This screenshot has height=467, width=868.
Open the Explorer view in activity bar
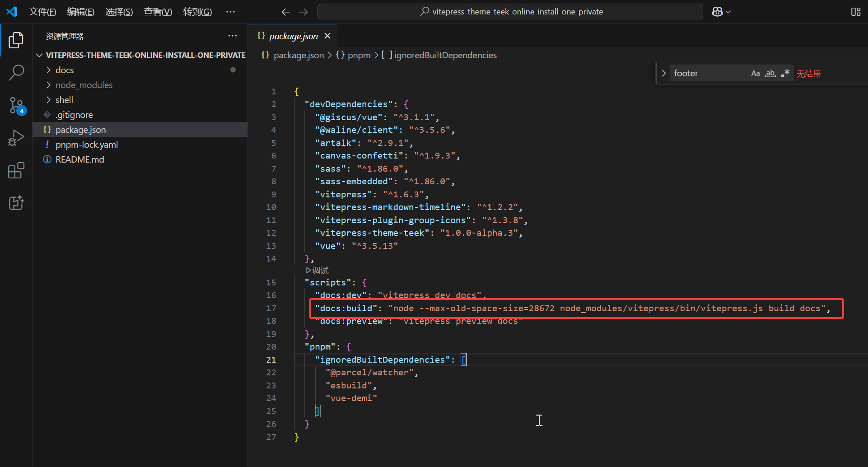click(x=16, y=40)
